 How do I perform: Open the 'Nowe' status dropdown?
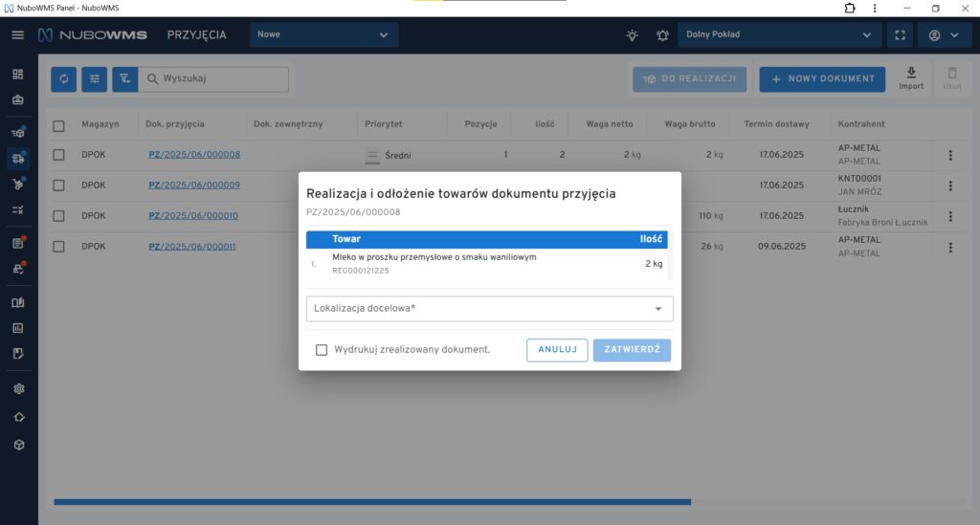tap(323, 35)
